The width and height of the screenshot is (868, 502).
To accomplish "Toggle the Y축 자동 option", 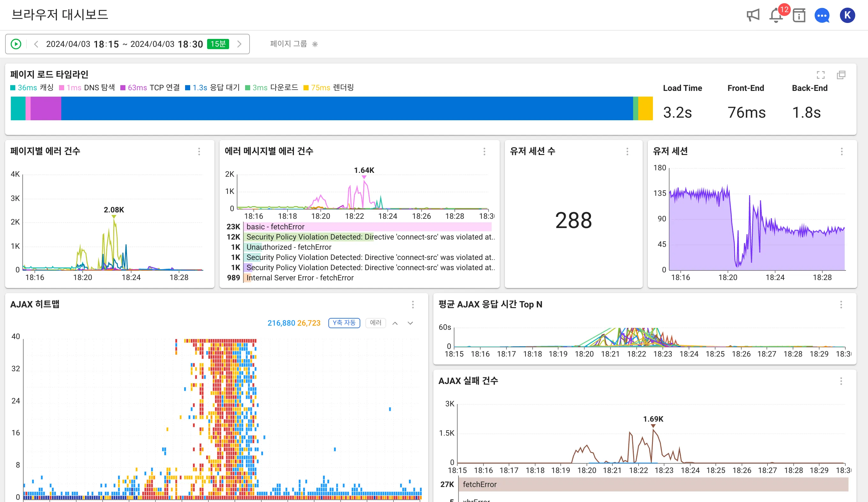I will pos(344,323).
